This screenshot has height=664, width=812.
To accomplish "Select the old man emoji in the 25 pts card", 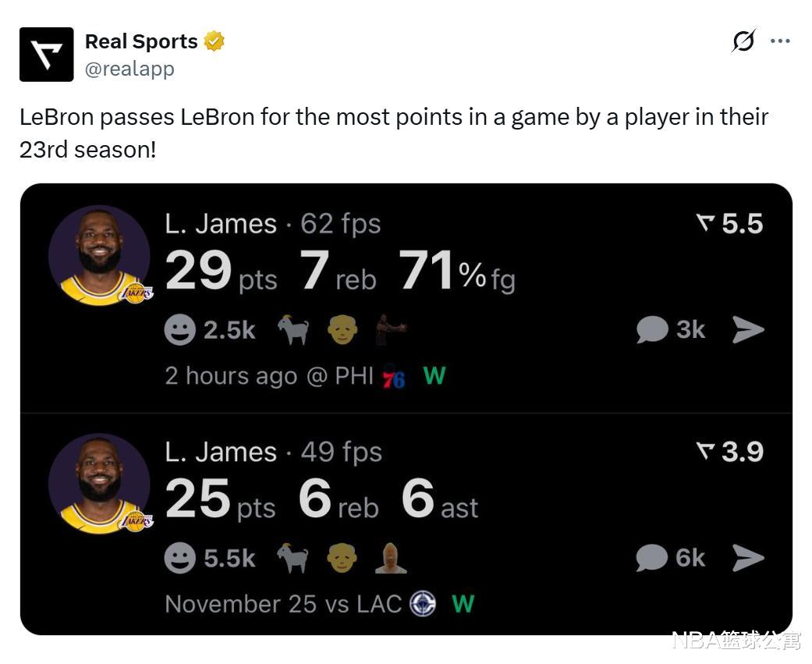I will pos(342,558).
